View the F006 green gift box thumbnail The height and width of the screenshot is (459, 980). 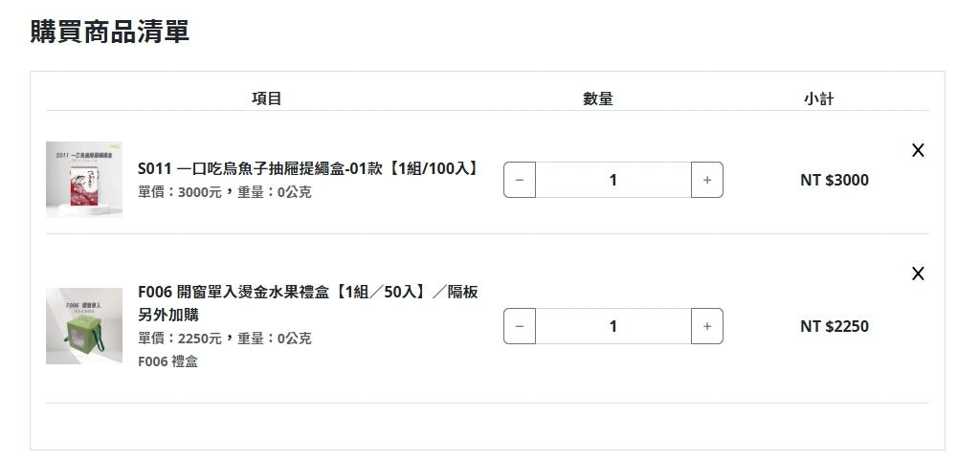84,326
